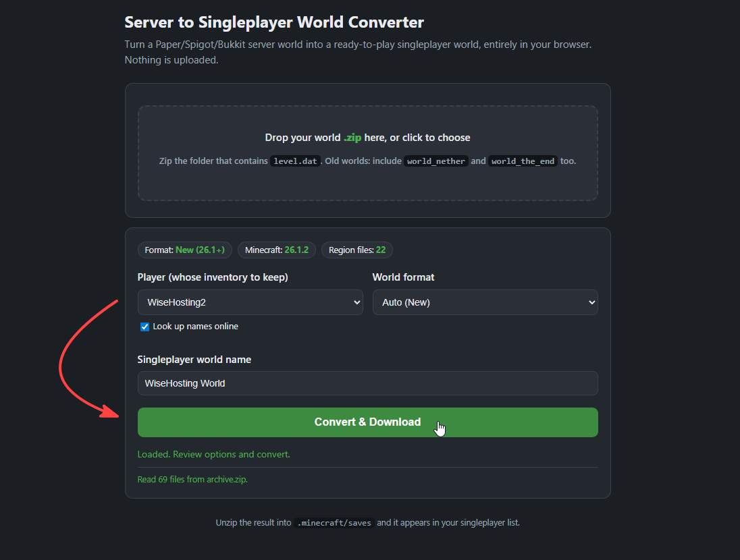The height and width of the screenshot is (560, 740).
Task: Click the chevron arrow of the Player select
Action: click(356, 302)
